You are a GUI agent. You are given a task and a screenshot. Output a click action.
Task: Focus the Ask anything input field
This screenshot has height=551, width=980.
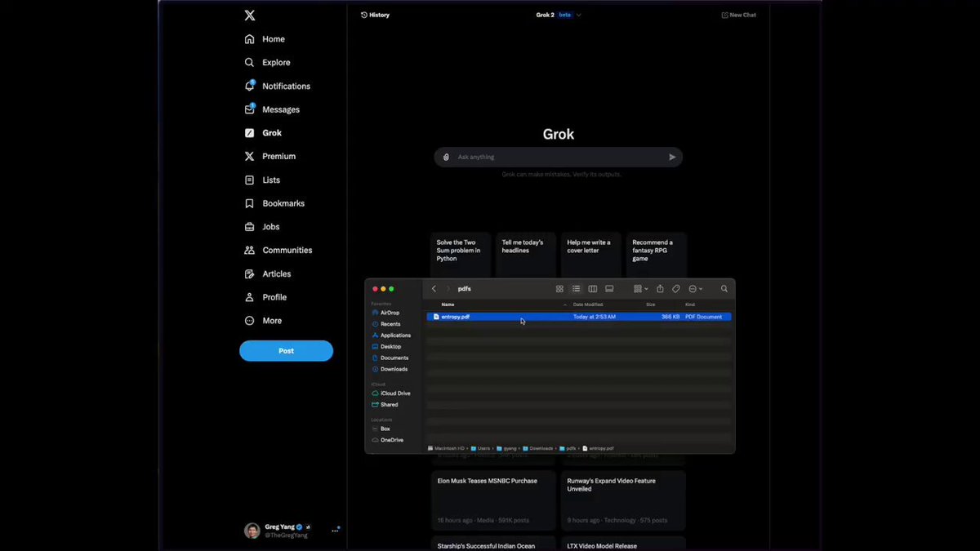(559, 157)
